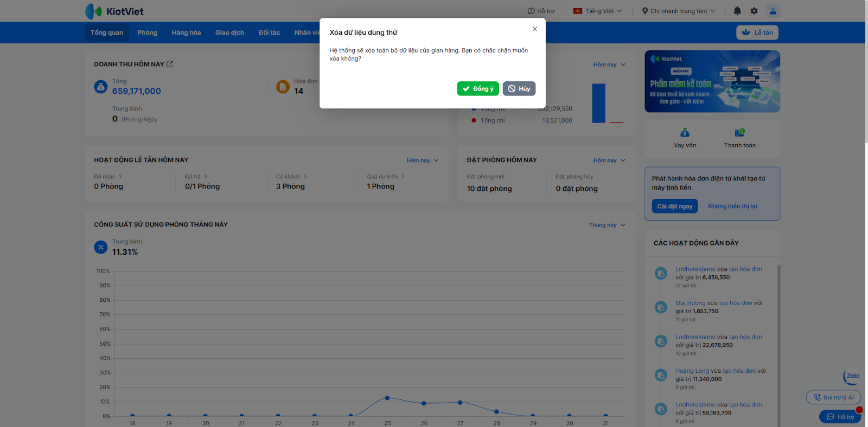Screen dimensions: 868x427
Task: Click activity icon for 1,653,750 invoice
Action: pyautogui.click(x=661, y=307)
